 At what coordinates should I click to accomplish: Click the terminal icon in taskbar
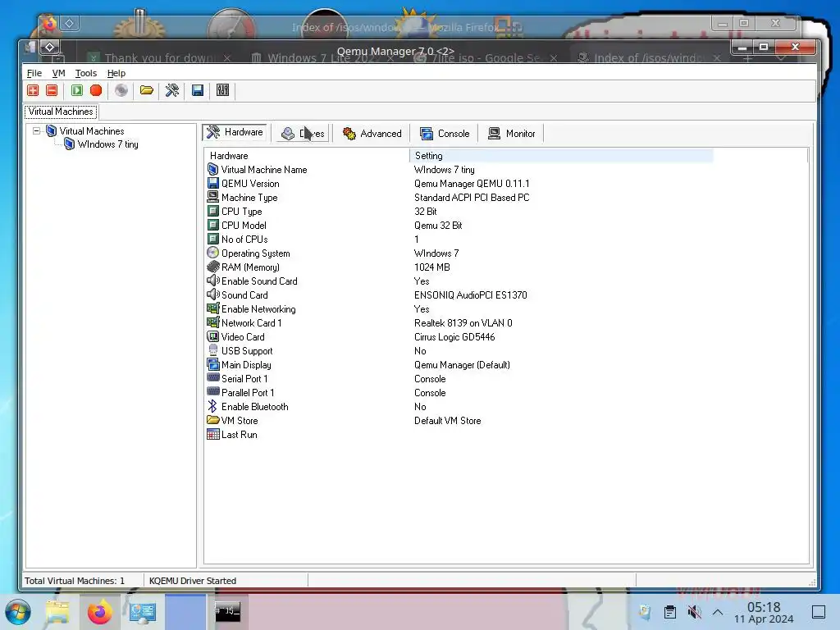(x=228, y=611)
